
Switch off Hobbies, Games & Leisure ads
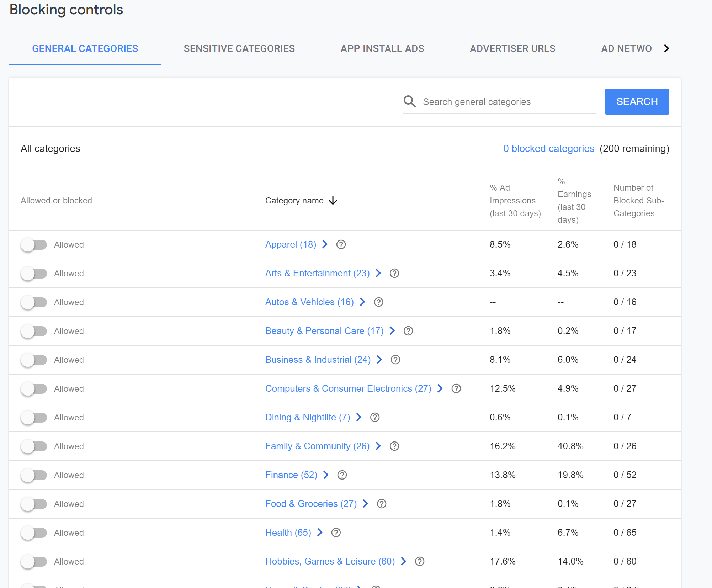34,562
